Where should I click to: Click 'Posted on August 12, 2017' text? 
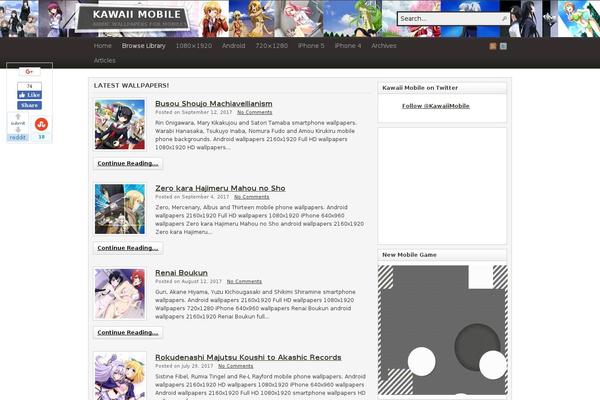(188, 282)
